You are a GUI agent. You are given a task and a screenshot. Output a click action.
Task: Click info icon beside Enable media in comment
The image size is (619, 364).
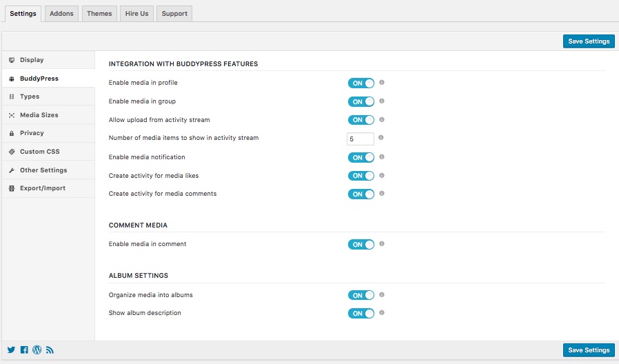point(382,244)
